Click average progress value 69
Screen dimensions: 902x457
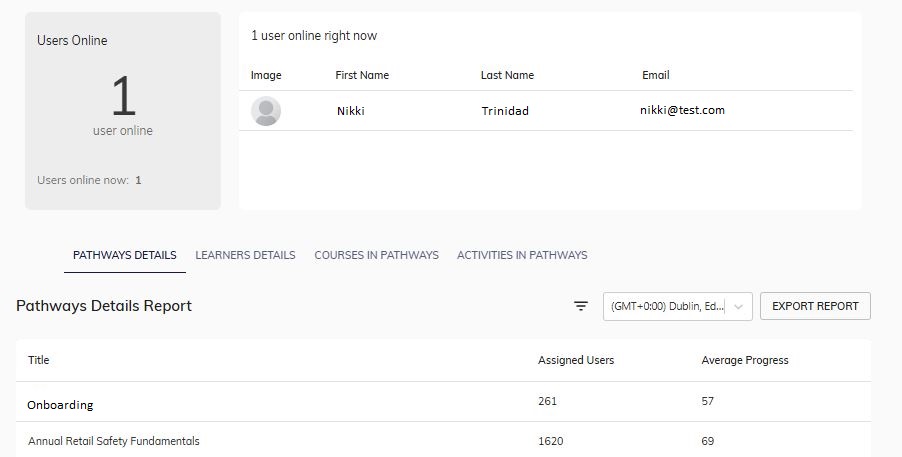708,441
